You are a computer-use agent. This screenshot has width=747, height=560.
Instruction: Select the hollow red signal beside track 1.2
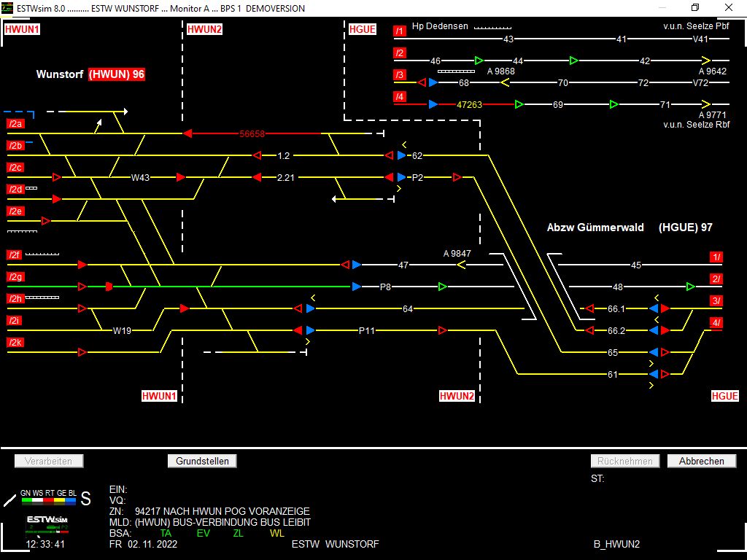pyautogui.click(x=256, y=155)
